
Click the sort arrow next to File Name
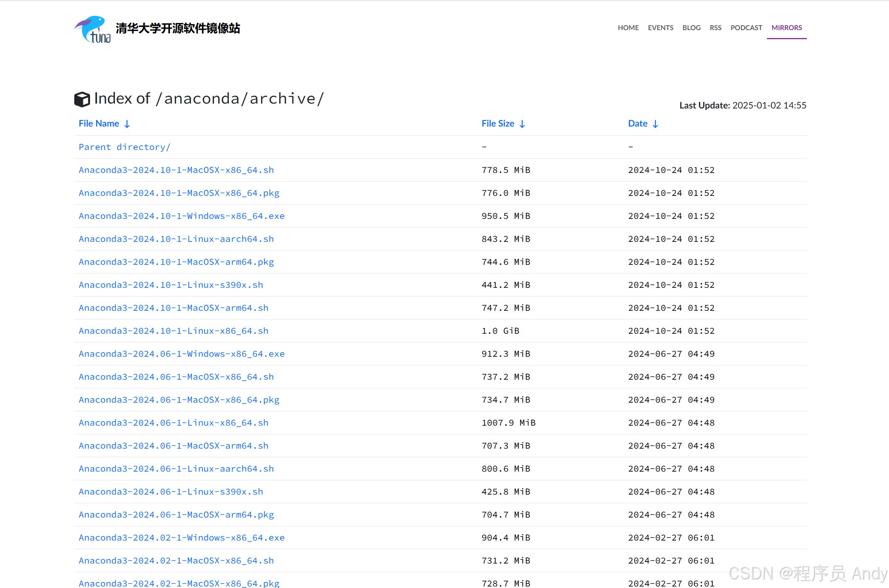tap(127, 124)
